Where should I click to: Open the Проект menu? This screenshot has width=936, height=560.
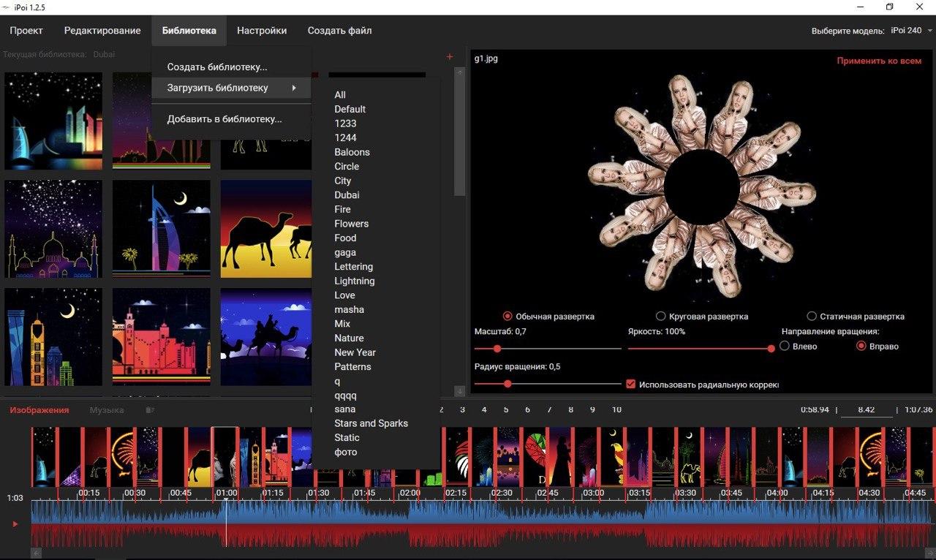(x=26, y=31)
